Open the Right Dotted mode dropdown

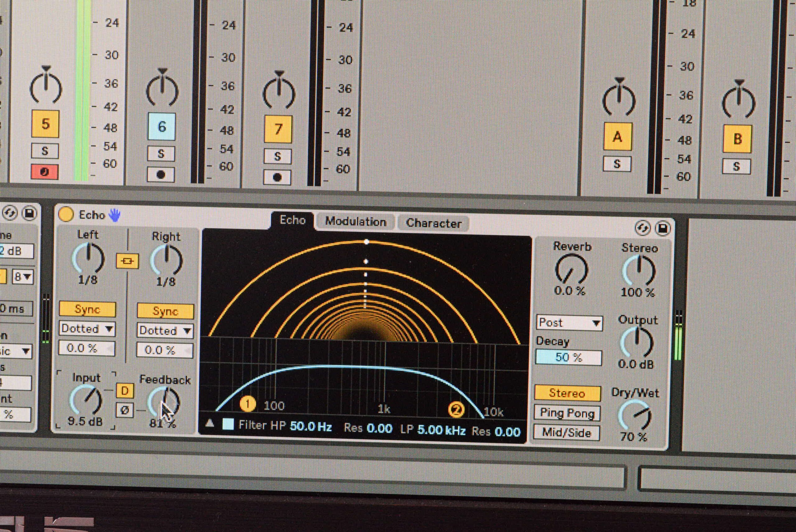coord(165,331)
